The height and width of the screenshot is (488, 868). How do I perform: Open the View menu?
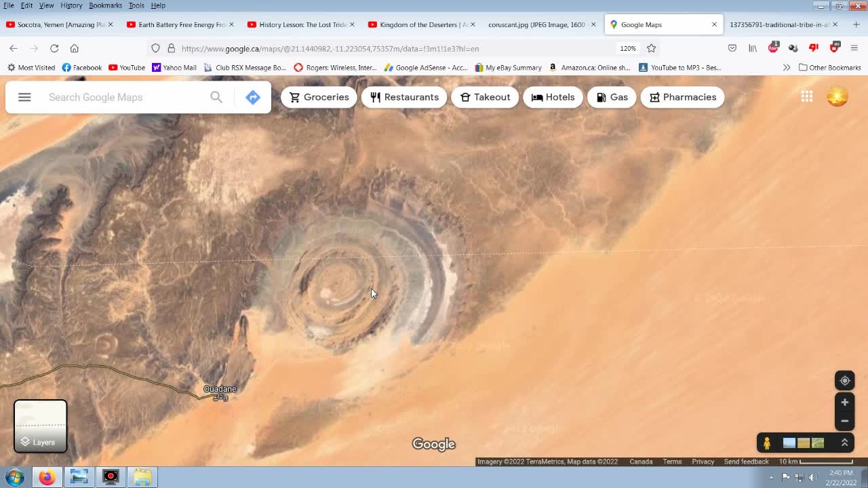point(46,5)
